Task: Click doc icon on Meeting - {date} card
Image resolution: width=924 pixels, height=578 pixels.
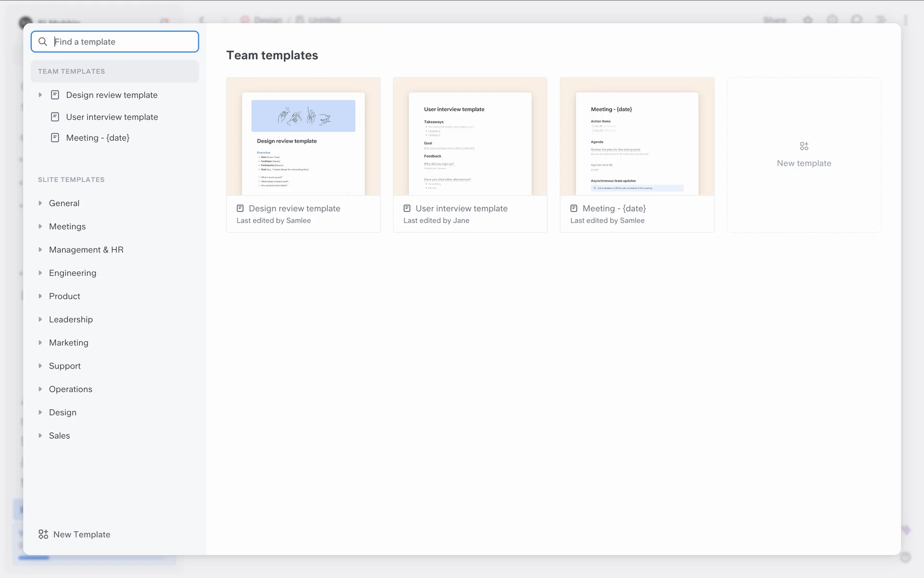Action: click(574, 209)
